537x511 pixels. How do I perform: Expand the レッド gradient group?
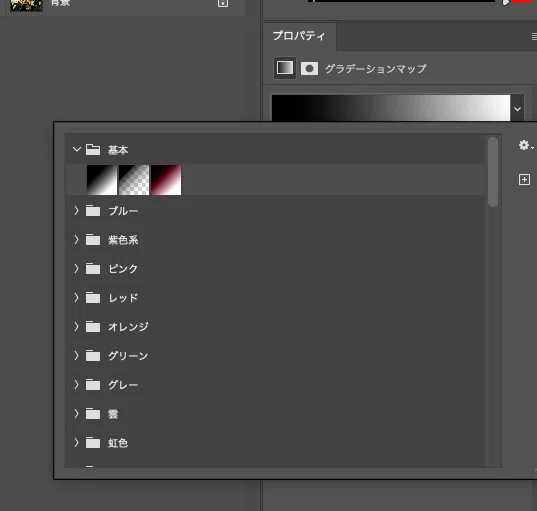point(76,298)
